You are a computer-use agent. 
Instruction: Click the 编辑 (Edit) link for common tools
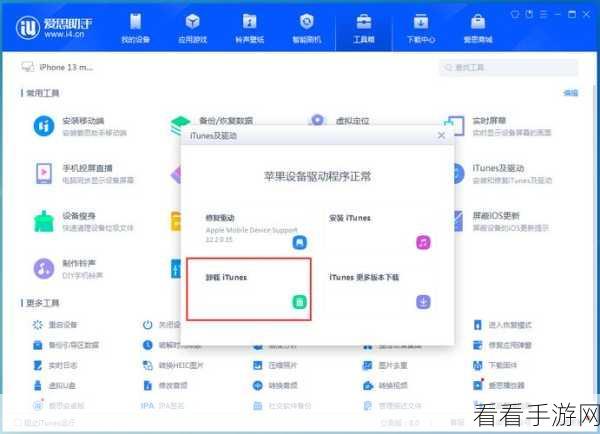pyautogui.click(x=571, y=93)
